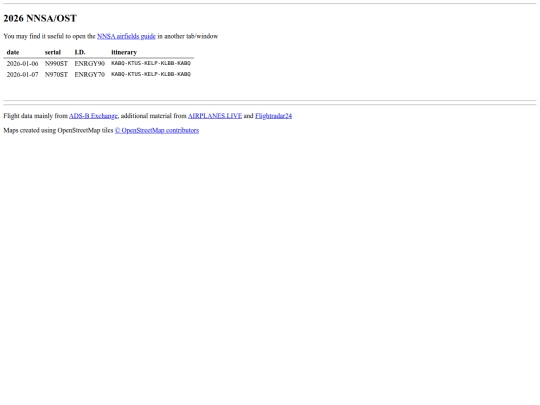Open the OpenStreetMap contributors link
This screenshot has width=540, height=405.
157,131
